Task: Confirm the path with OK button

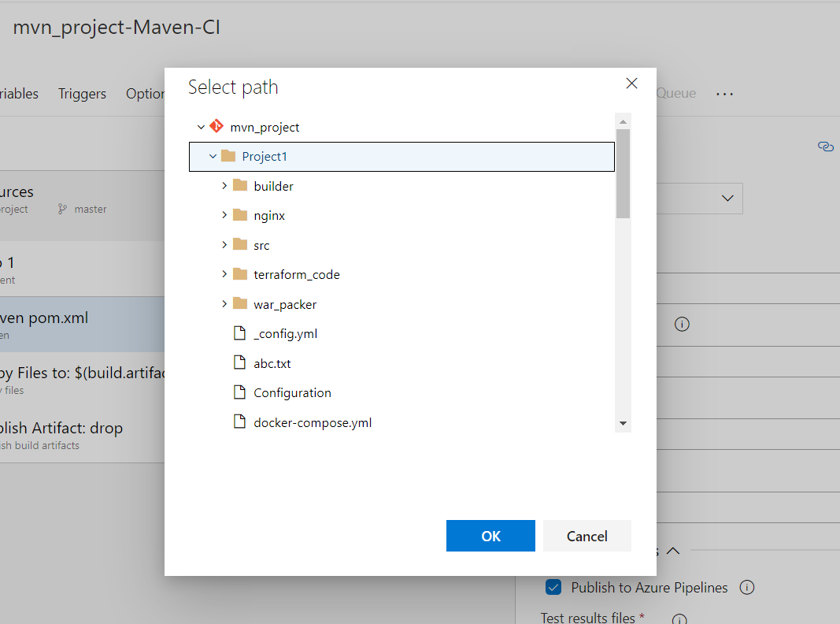Action: pos(490,536)
